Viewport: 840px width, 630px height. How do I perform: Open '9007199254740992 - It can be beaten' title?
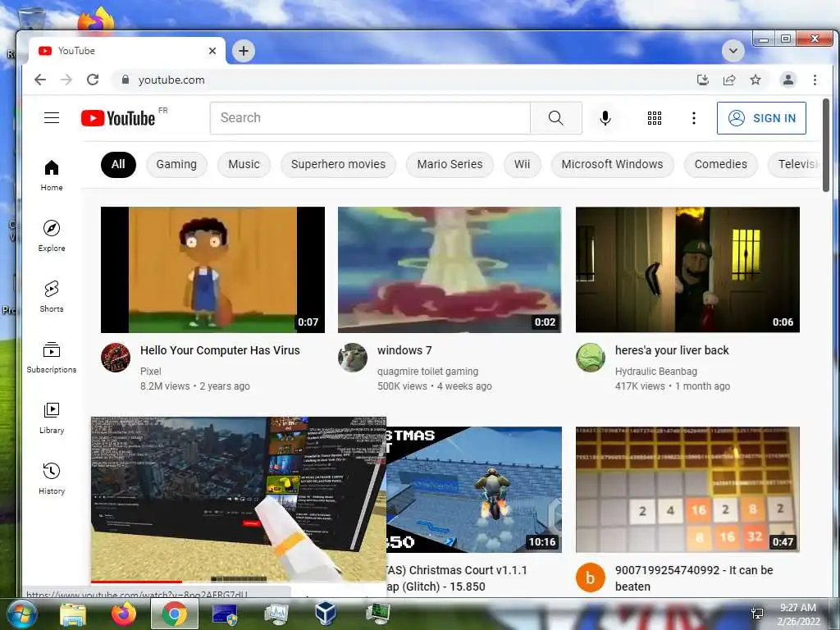click(x=694, y=578)
